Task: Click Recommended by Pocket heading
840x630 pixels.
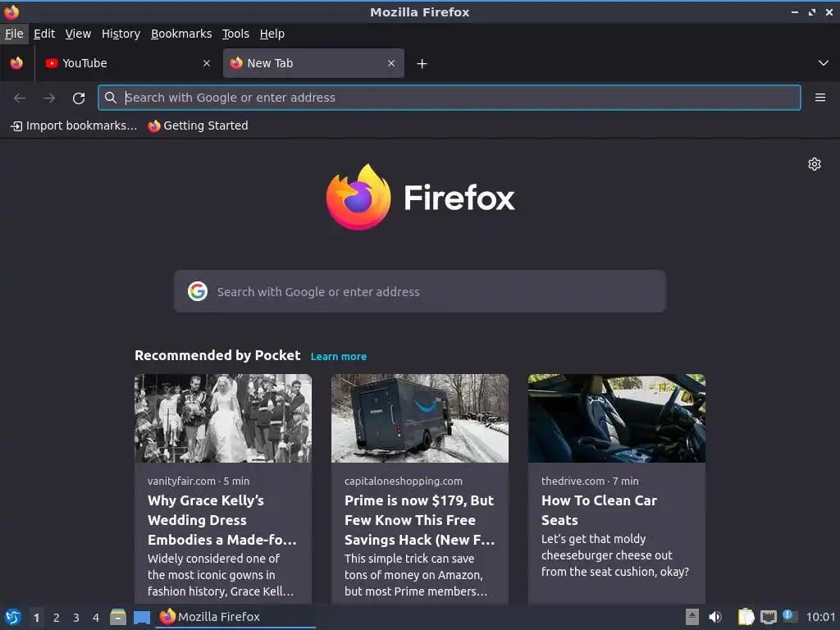Action: 217,356
